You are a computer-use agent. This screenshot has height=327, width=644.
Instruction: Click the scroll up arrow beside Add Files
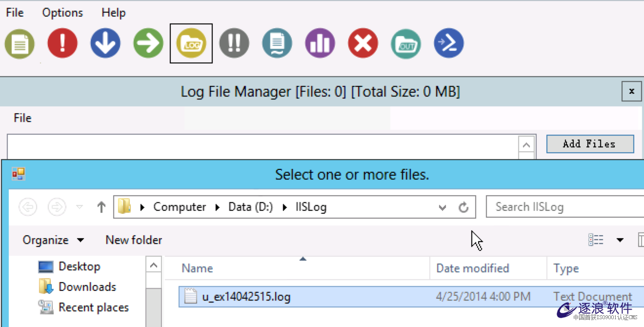tap(527, 144)
